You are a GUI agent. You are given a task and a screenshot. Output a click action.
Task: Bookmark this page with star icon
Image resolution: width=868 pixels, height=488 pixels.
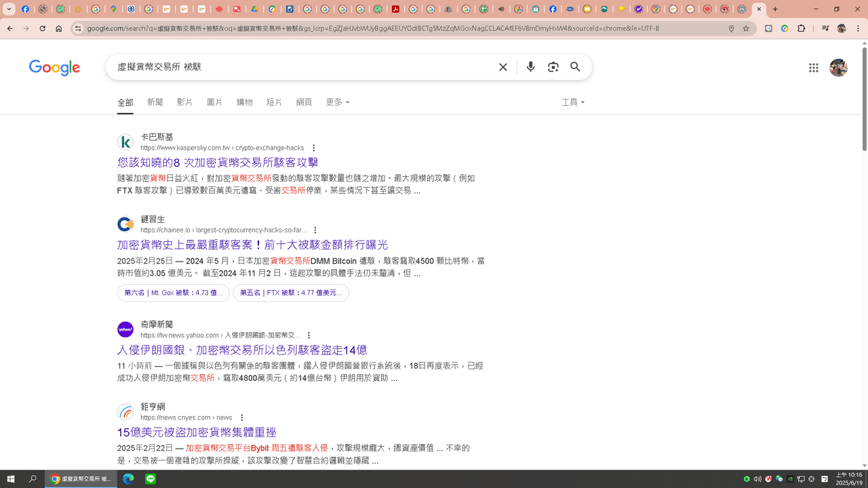coord(746,28)
